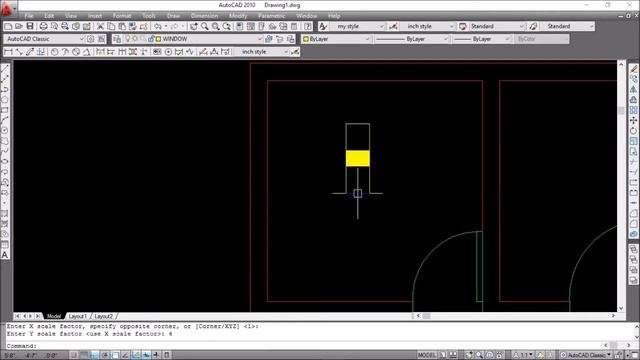The image size is (640, 360).
Task: Click the New drawing icon
Action: (8, 27)
